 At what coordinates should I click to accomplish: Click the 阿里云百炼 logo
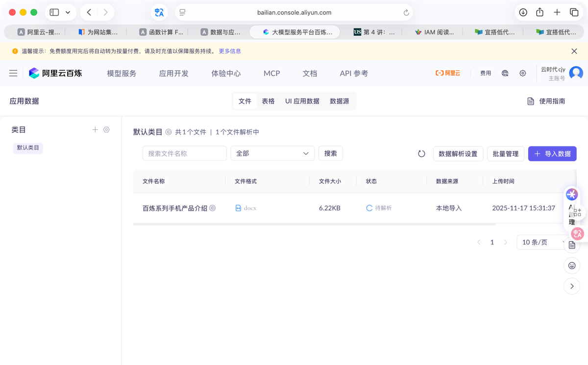(x=55, y=73)
